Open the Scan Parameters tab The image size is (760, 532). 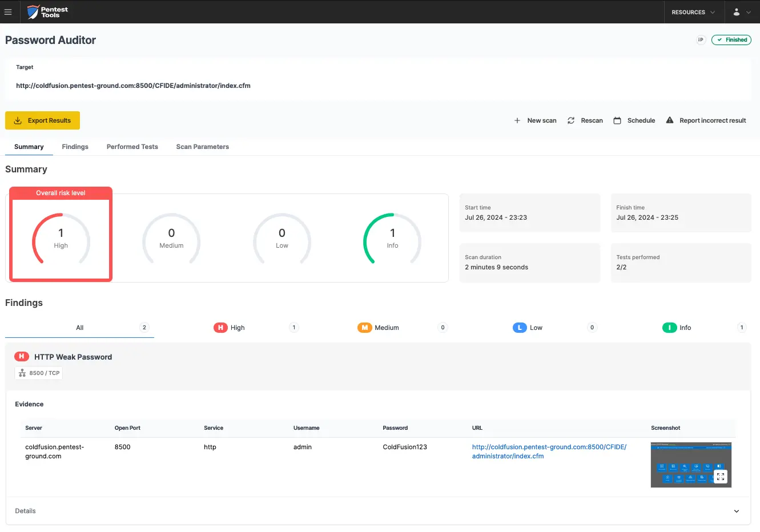(203, 147)
